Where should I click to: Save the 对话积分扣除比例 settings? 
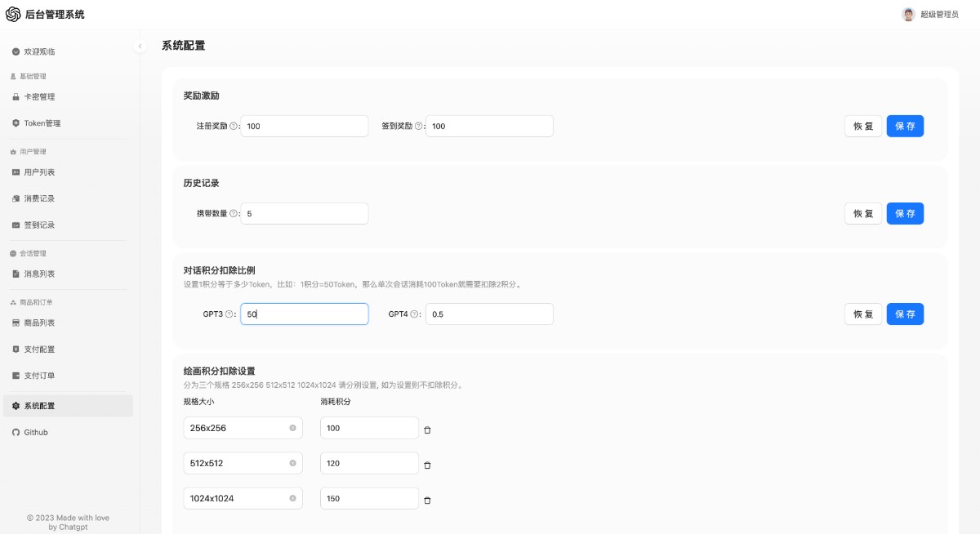[905, 314]
